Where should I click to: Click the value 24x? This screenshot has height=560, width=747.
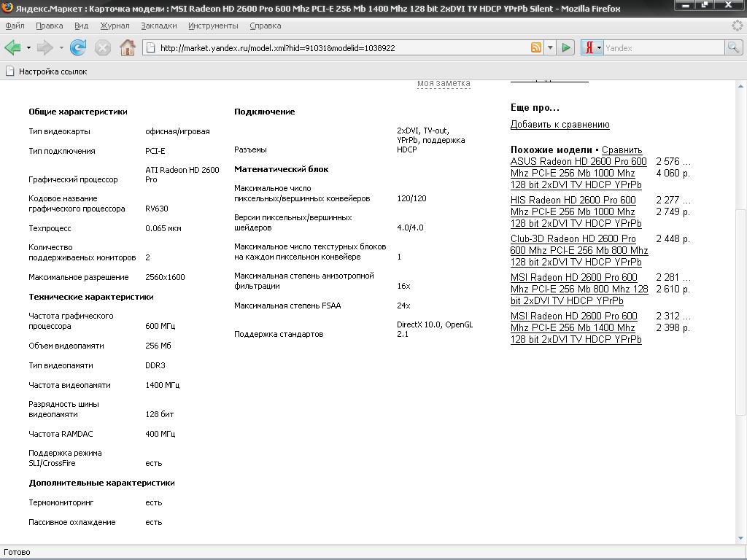coord(403,306)
